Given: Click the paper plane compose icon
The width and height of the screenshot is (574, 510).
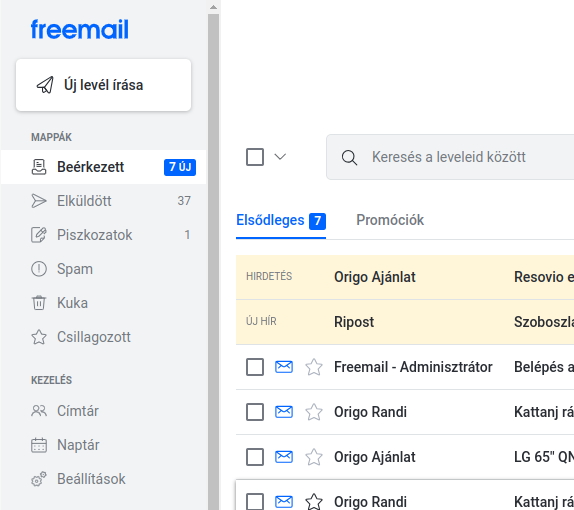Looking at the screenshot, I should [45, 85].
